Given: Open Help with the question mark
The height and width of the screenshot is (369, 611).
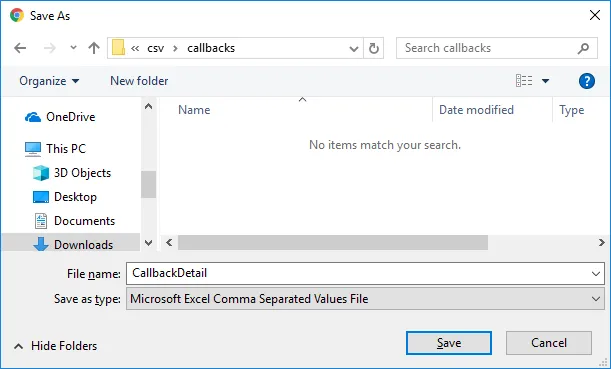Looking at the screenshot, I should [586, 81].
